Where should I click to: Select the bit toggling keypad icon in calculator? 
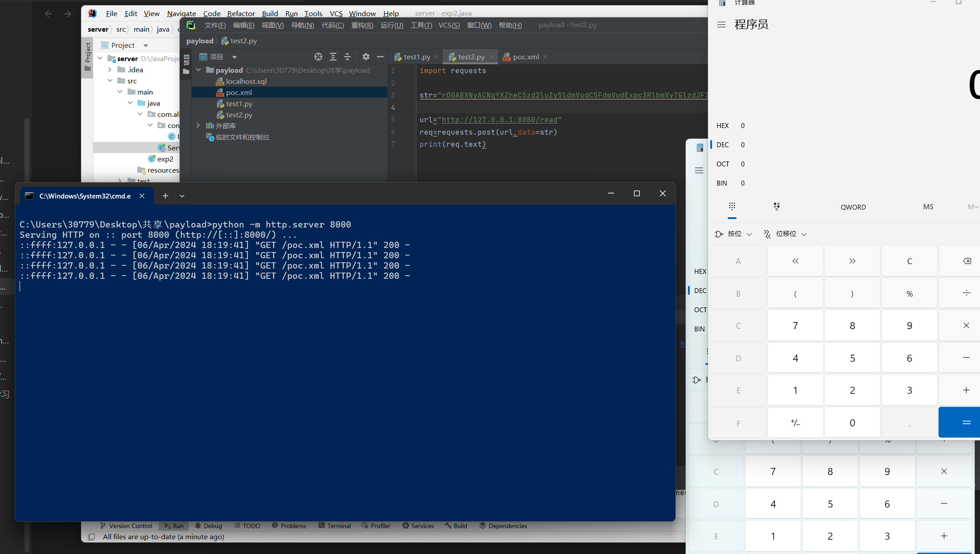coord(777,206)
